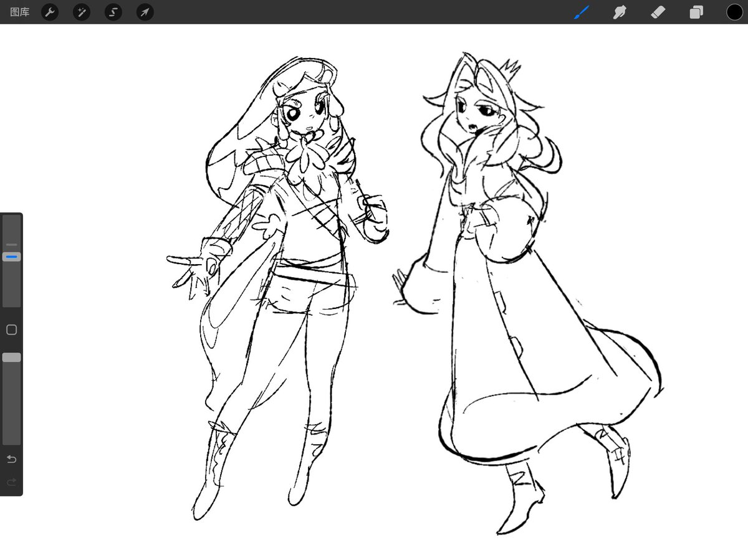The width and height of the screenshot is (748, 560).
Task: Undo the last stroke
Action: [11, 460]
